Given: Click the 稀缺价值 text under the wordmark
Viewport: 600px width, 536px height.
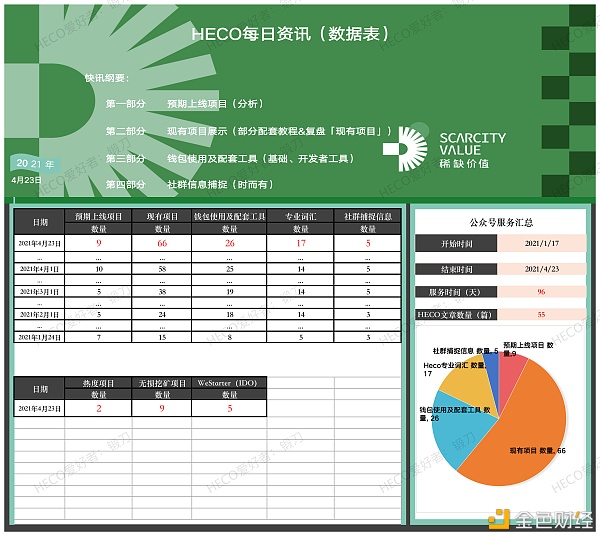Looking at the screenshot, I should point(464,164).
